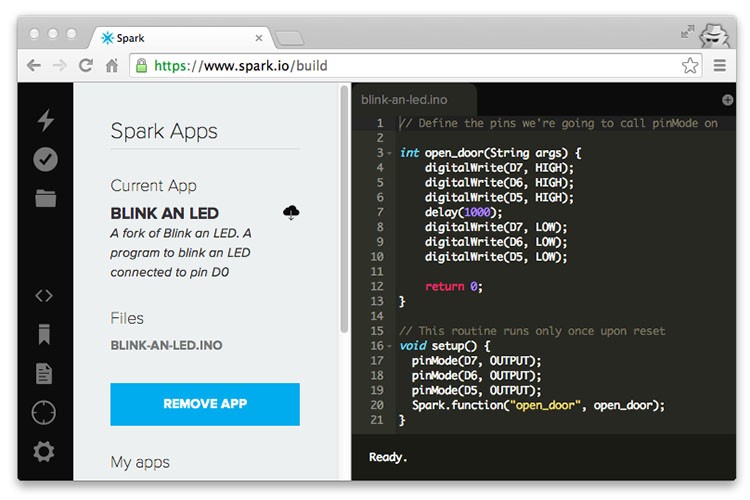Click the return 0 line
The height and width of the screenshot is (500, 750).
click(454, 286)
